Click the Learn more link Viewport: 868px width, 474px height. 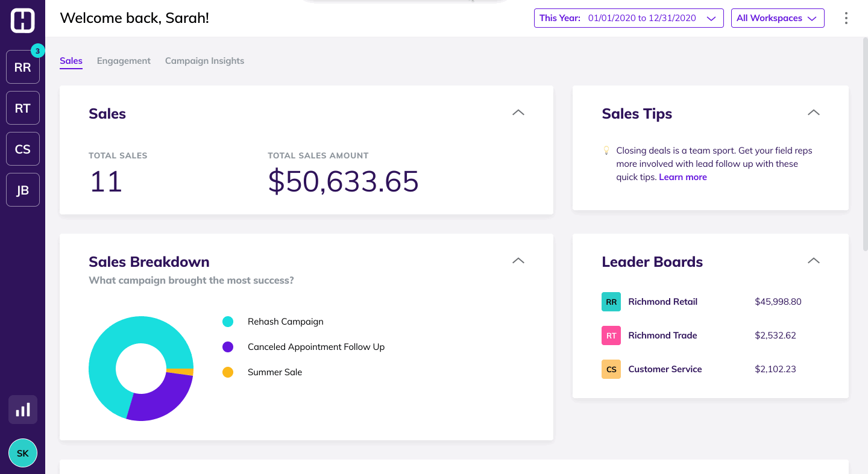pyautogui.click(x=682, y=177)
